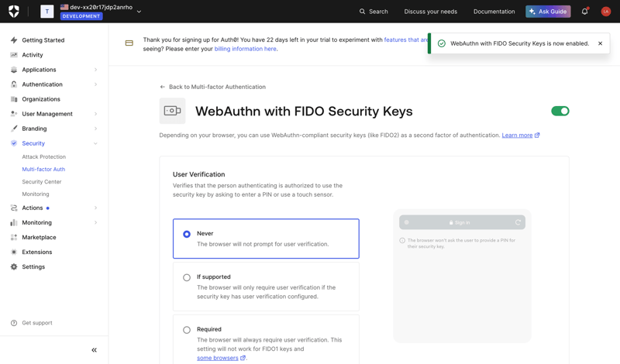Screen dimensions: 620x364
Task: Dismiss the WebAuthn enabled notification
Action: pyautogui.click(x=600, y=43)
